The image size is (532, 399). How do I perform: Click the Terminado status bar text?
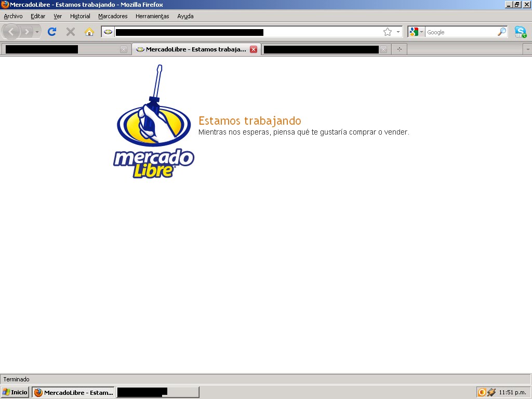tap(16, 379)
